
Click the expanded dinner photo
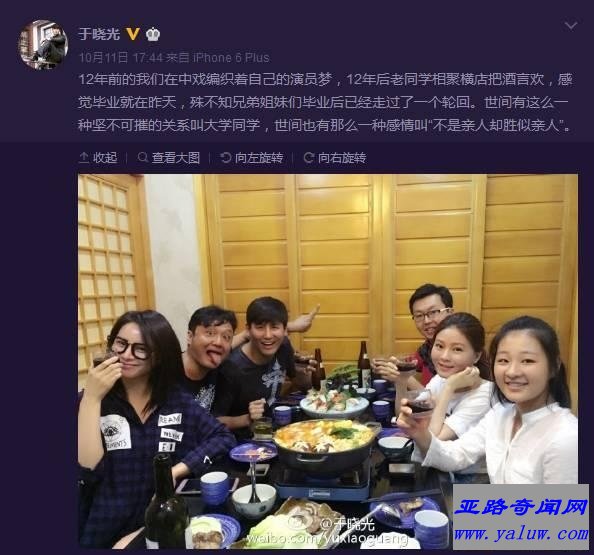328,361
